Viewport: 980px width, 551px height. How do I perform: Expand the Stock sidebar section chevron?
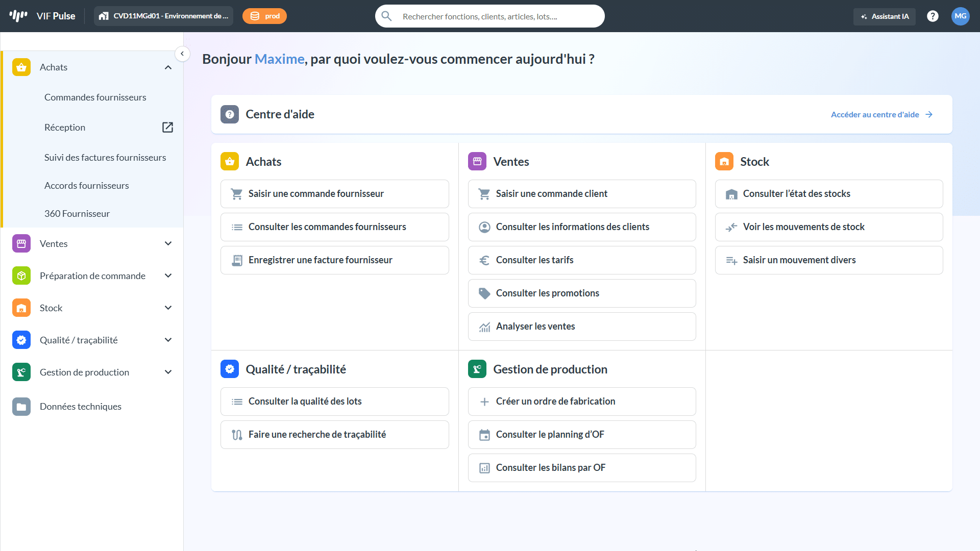(168, 308)
